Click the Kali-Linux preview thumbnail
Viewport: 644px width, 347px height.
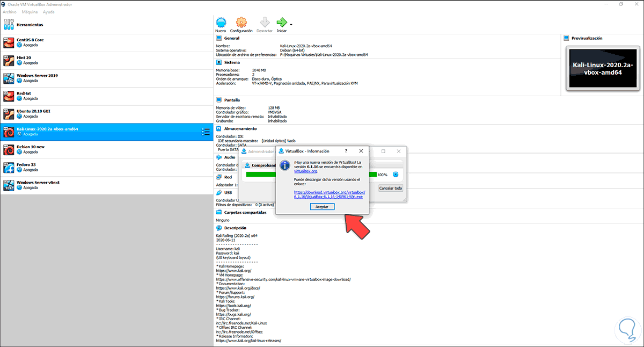(603, 68)
